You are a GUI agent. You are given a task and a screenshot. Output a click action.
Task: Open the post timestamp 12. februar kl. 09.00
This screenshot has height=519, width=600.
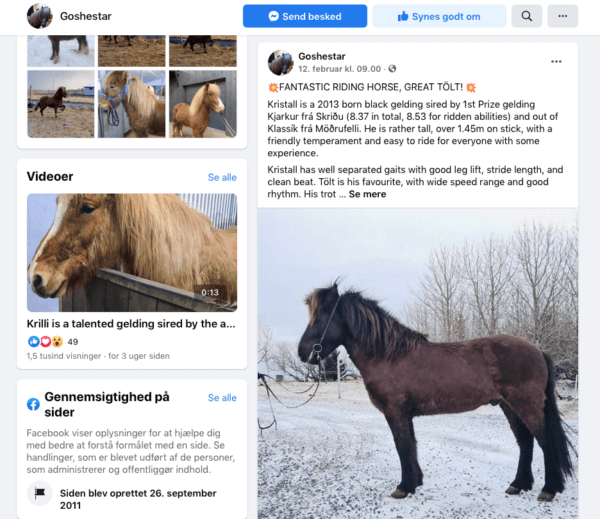339,69
